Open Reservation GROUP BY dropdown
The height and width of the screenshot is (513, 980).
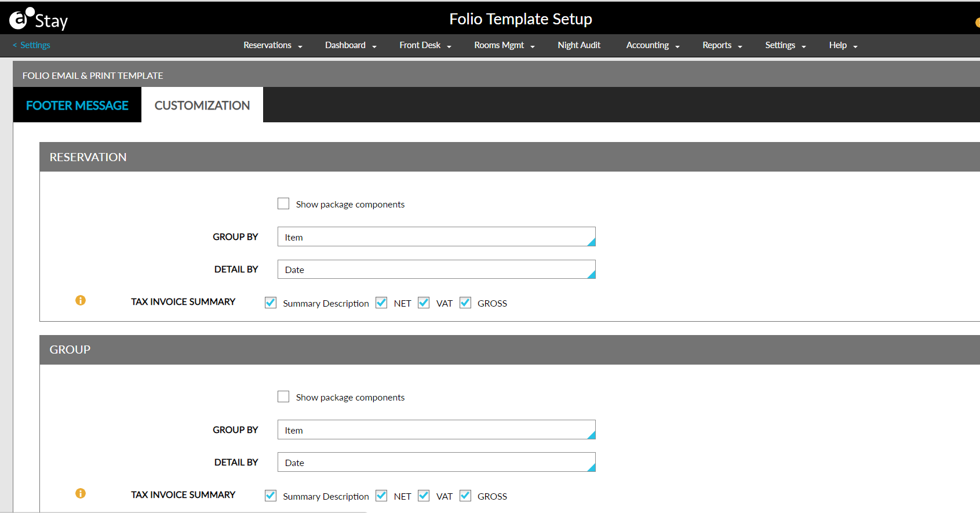coord(436,237)
